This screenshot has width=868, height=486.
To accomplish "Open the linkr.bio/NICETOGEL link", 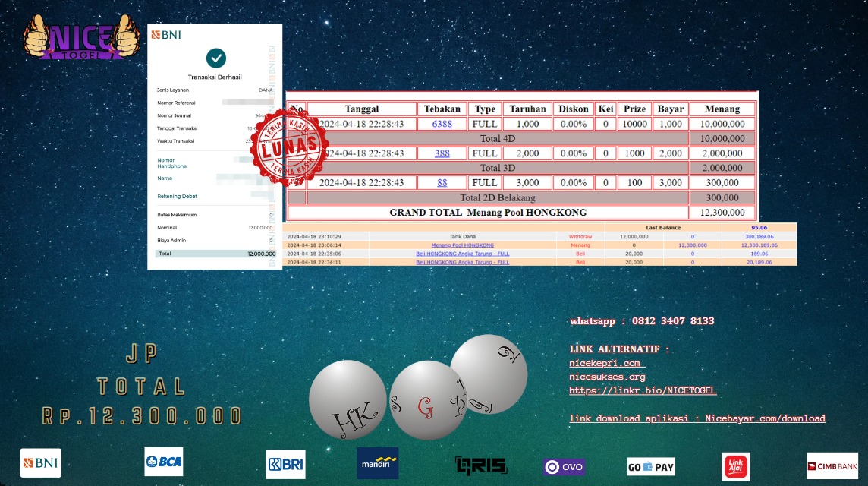I will 643,390.
